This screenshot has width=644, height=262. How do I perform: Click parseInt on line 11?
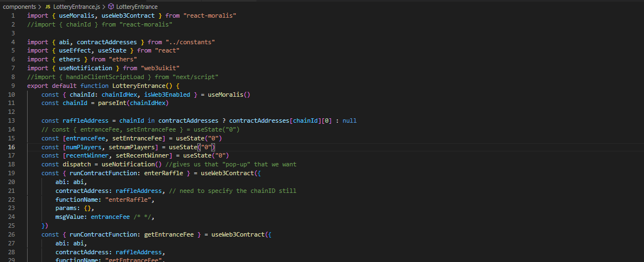tap(112, 103)
